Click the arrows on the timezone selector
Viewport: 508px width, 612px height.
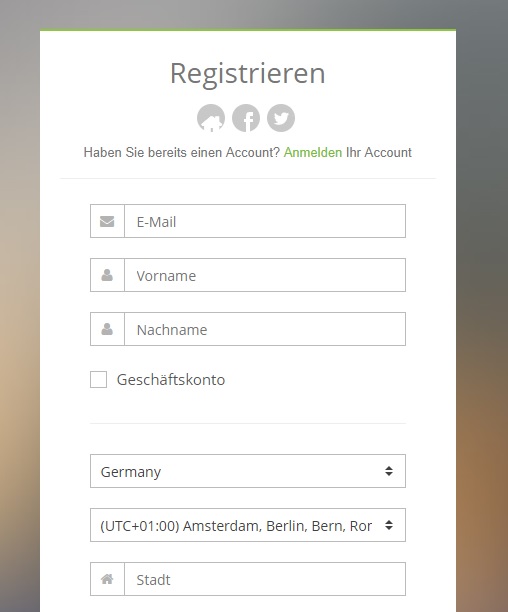(389, 525)
